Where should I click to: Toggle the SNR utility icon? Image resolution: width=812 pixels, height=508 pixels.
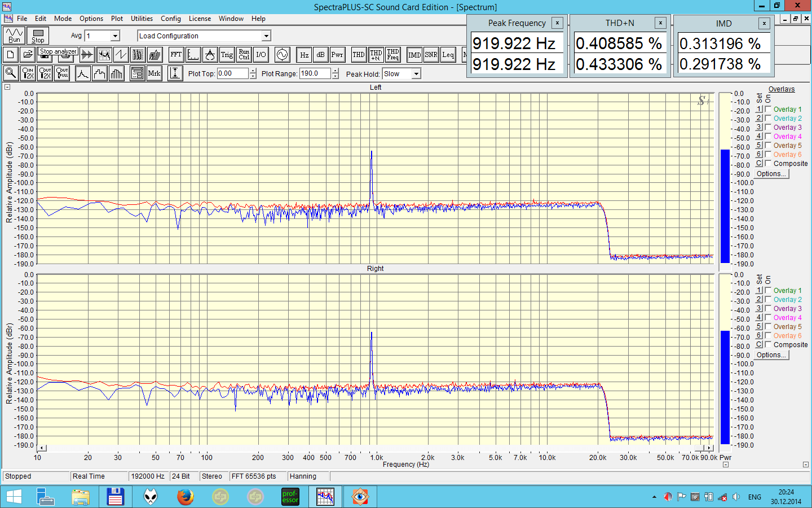pyautogui.click(x=431, y=55)
